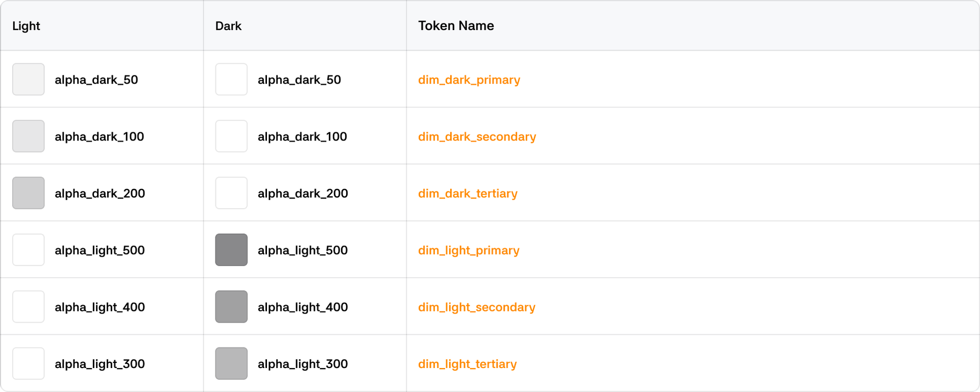Click the Dark column alpha_light_400 swatch

click(231, 307)
